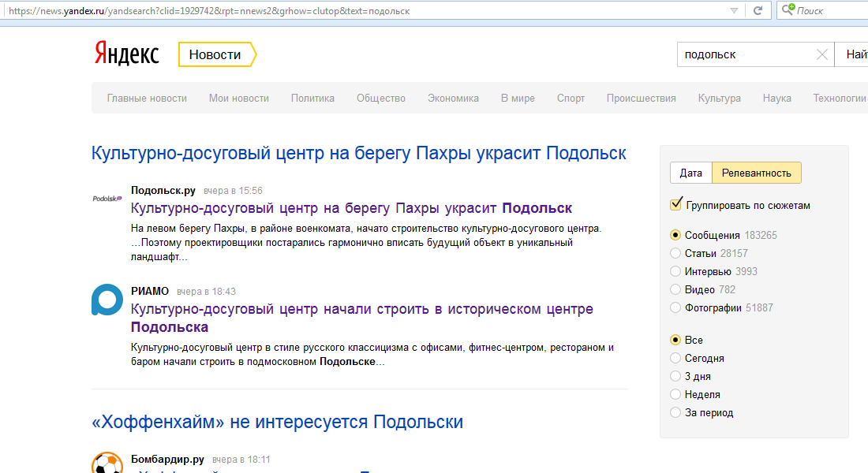The image size is (868, 473).
Task: Click the Бомбардир.ру soccer ball icon
Action: coord(107,463)
